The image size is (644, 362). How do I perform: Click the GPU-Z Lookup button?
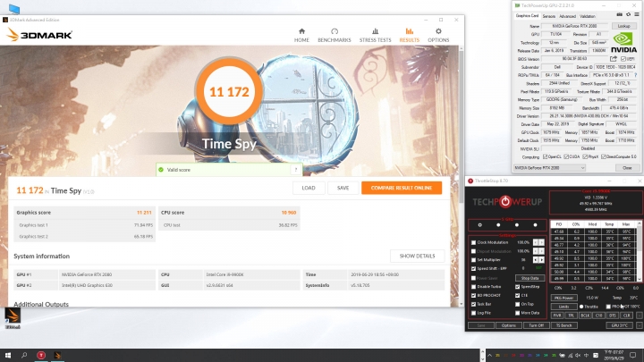pyautogui.click(x=624, y=26)
